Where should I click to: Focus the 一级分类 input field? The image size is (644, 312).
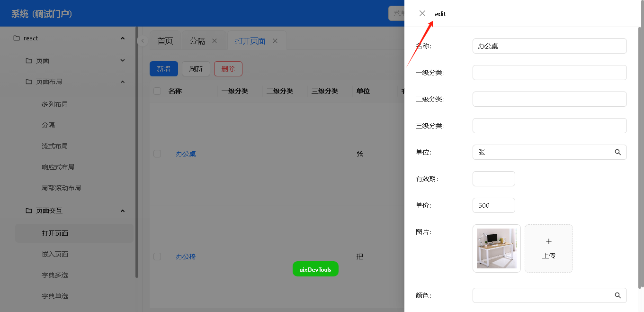(550, 73)
